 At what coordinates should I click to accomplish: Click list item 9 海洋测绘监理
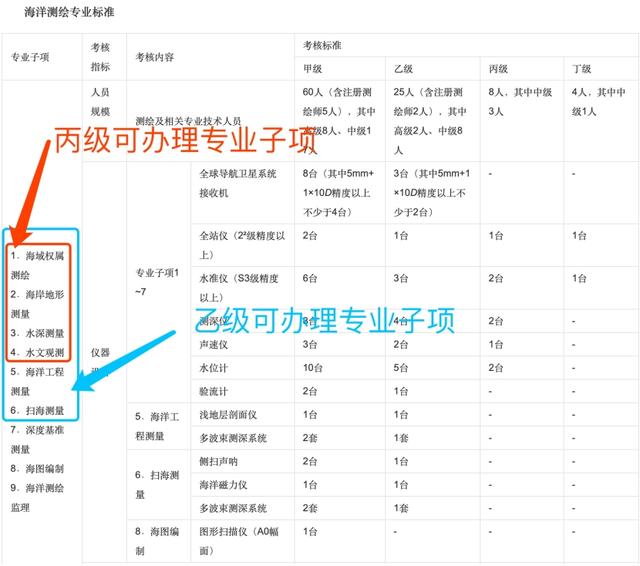click(37, 497)
